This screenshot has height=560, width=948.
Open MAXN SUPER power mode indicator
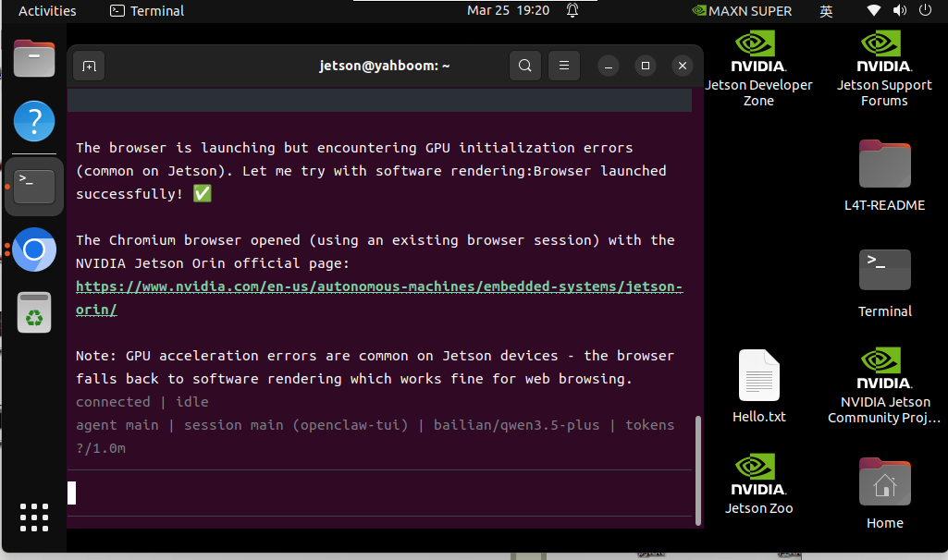point(742,11)
